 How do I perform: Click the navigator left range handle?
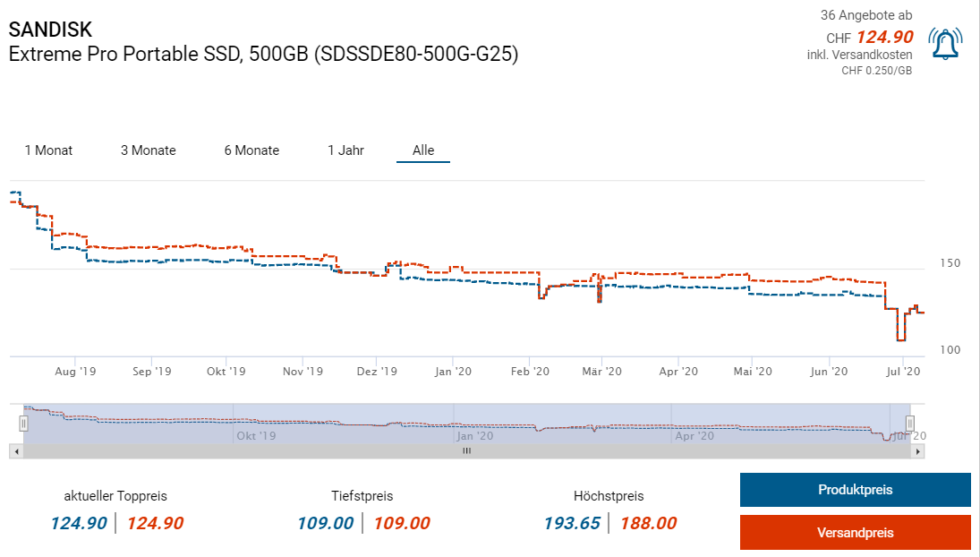(x=24, y=424)
